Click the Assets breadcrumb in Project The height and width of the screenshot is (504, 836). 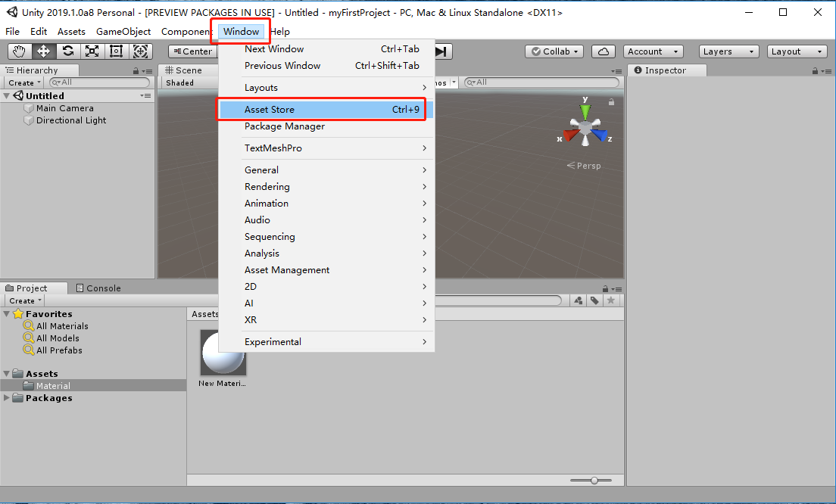pos(205,314)
